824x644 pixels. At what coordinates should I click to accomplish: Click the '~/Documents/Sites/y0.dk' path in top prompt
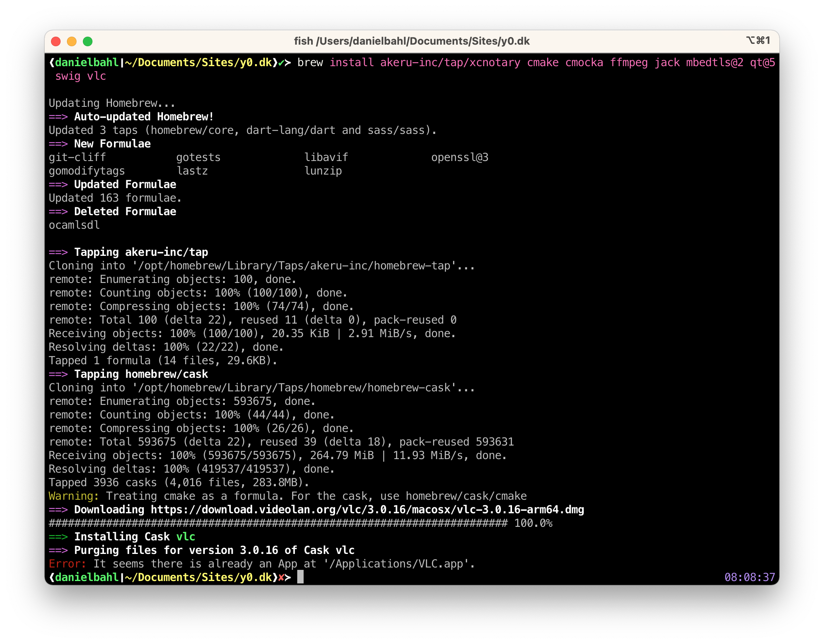click(x=198, y=63)
